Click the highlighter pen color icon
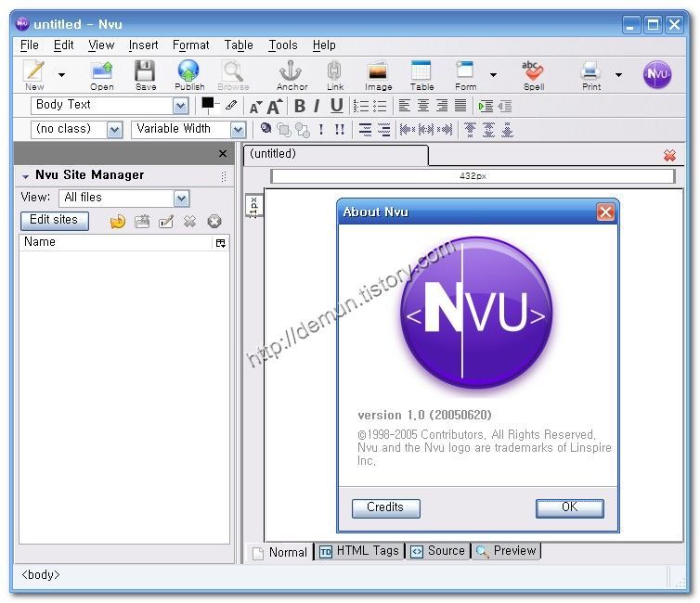The height and width of the screenshot is (603, 700). pos(231,105)
